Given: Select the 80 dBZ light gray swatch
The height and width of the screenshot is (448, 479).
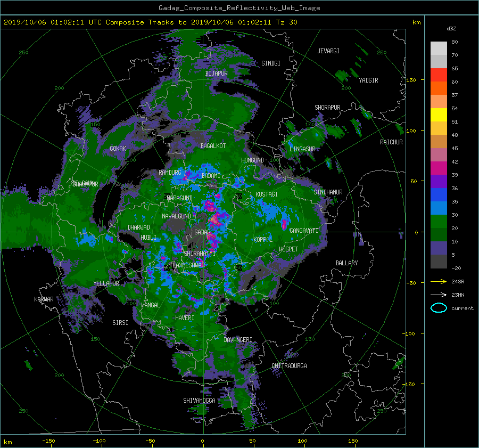Looking at the screenshot, I should [x=439, y=48].
